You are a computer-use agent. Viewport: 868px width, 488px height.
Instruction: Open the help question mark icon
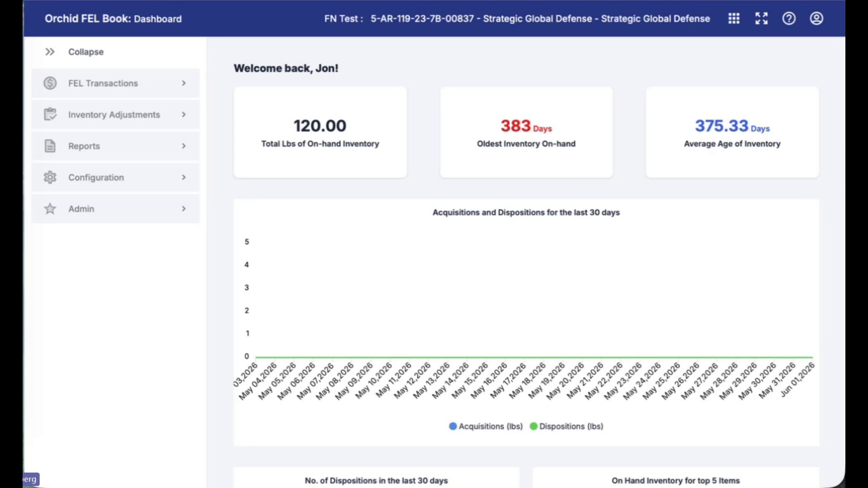point(789,18)
